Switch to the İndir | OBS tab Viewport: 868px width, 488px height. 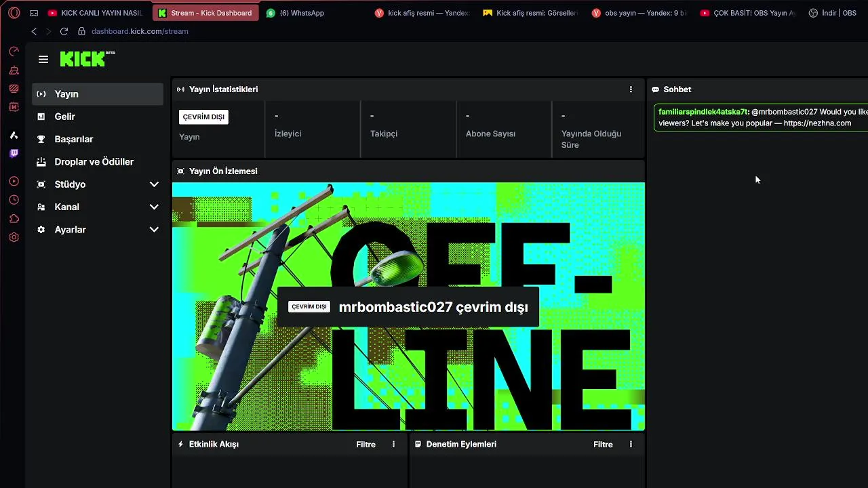pyautogui.click(x=834, y=13)
